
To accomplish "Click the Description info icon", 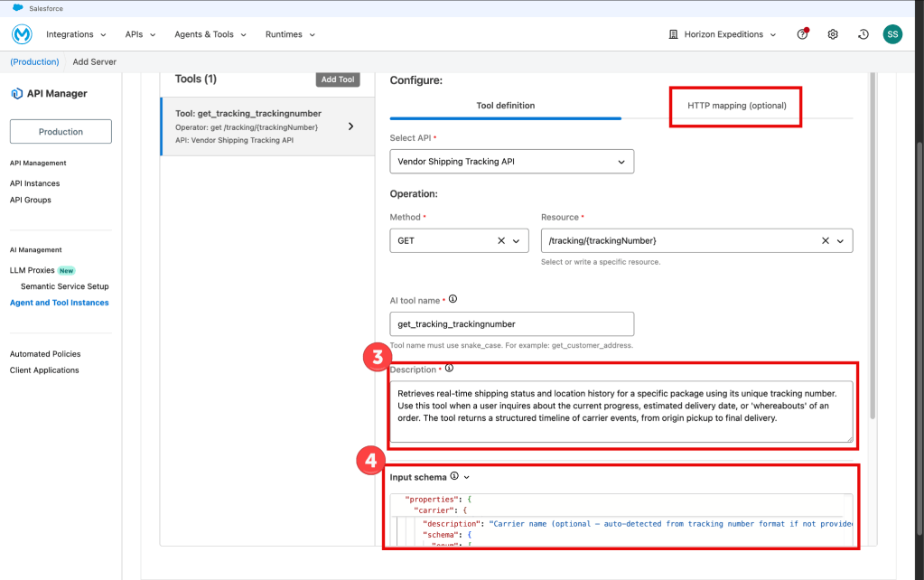I will pos(449,369).
